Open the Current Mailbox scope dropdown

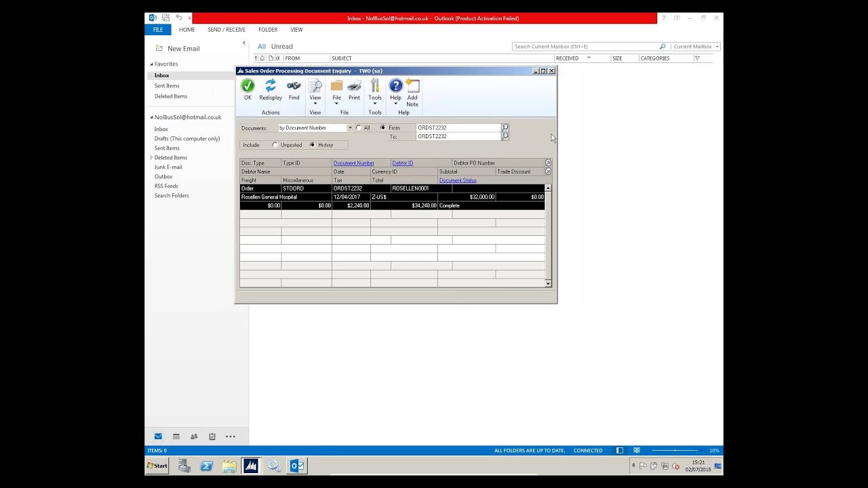tap(695, 47)
